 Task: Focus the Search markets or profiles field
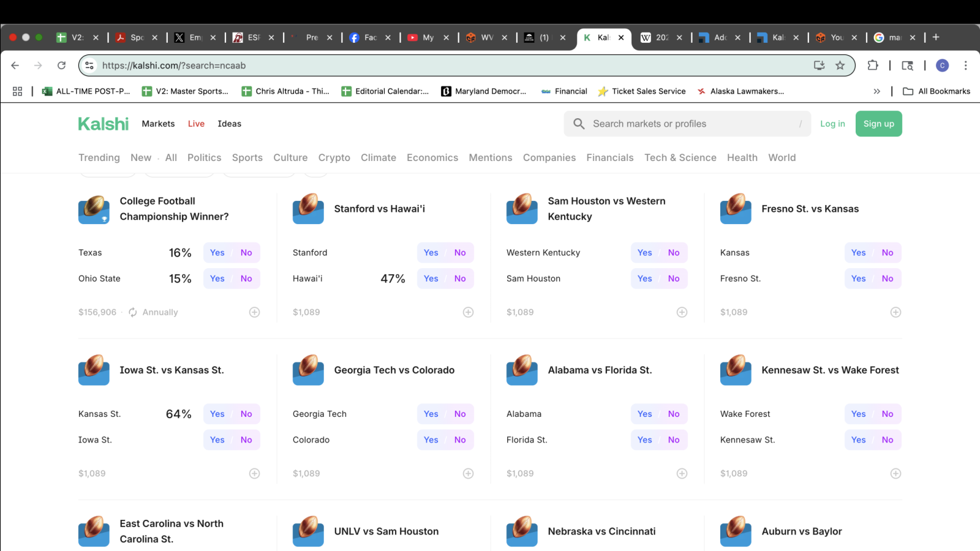[687, 124]
